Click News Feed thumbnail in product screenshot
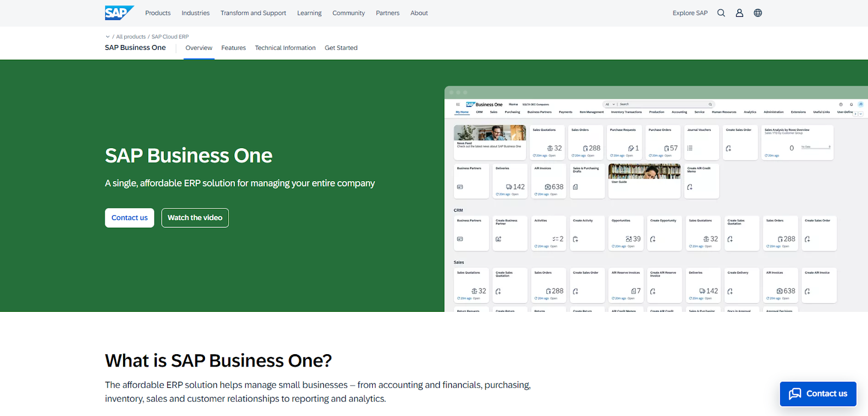 pos(490,133)
